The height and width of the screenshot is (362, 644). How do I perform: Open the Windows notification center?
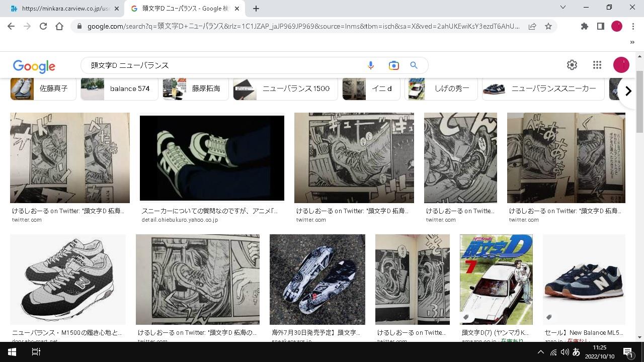(x=628, y=352)
